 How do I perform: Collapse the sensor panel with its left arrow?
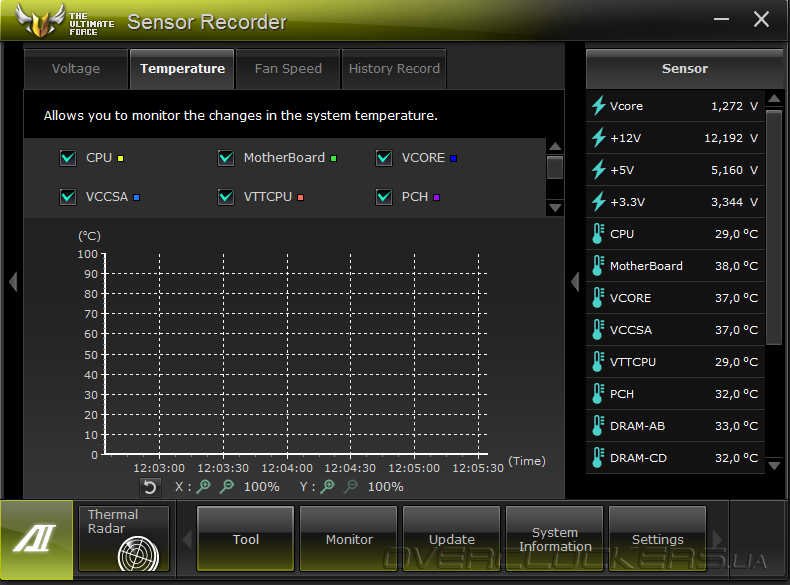(575, 281)
